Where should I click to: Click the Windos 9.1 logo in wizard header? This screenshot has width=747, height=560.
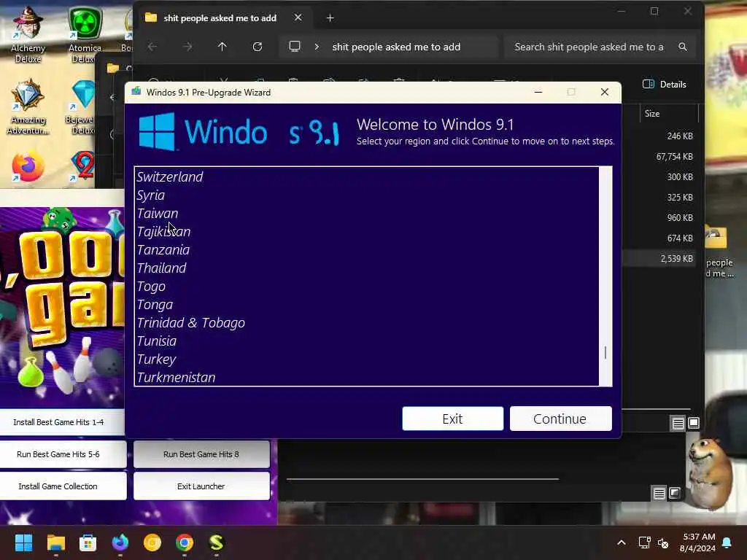click(x=239, y=132)
